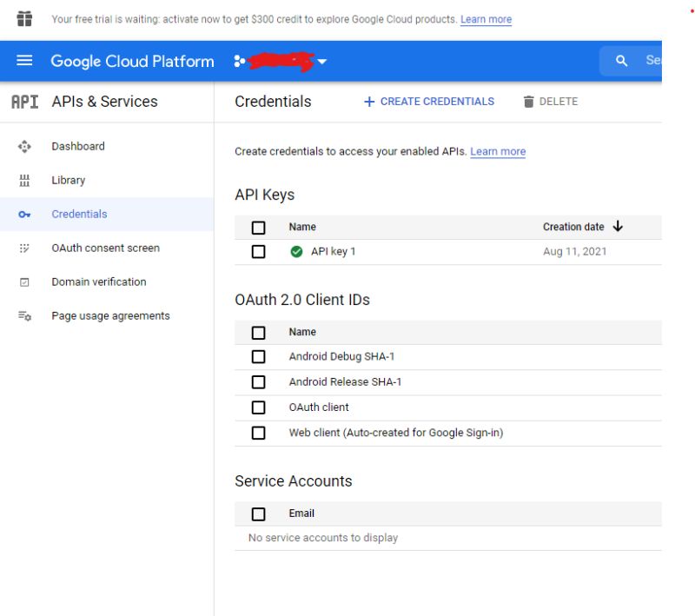Click the gift icon in trial banner

click(24, 18)
